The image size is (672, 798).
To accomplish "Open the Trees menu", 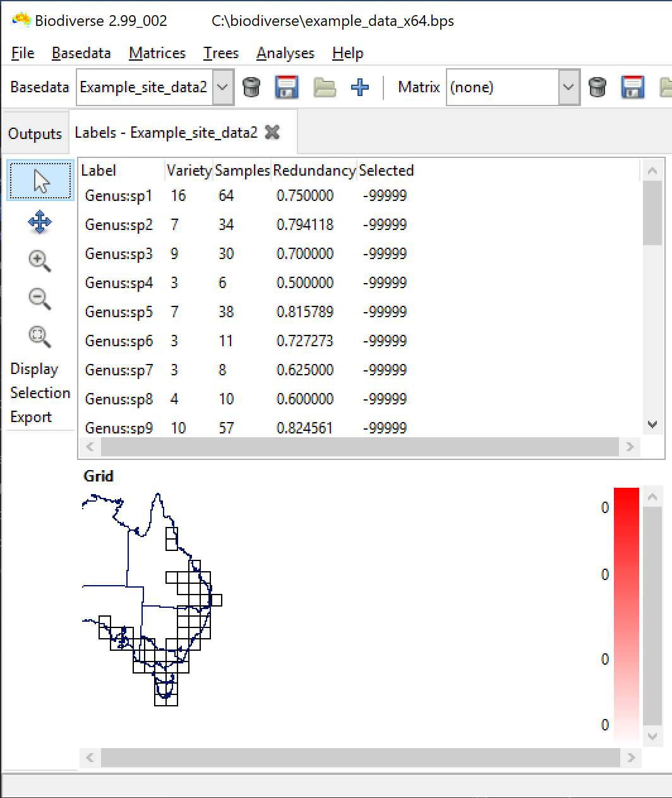I will 220,53.
